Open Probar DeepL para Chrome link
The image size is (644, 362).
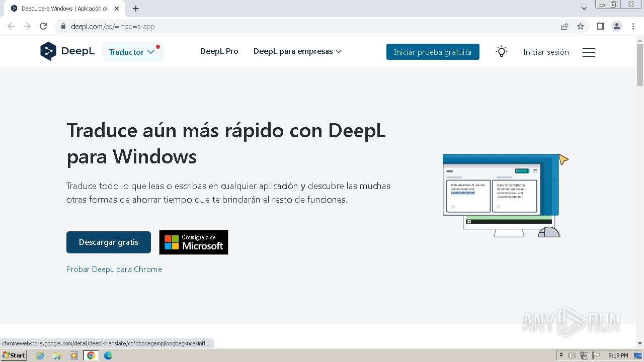114,269
